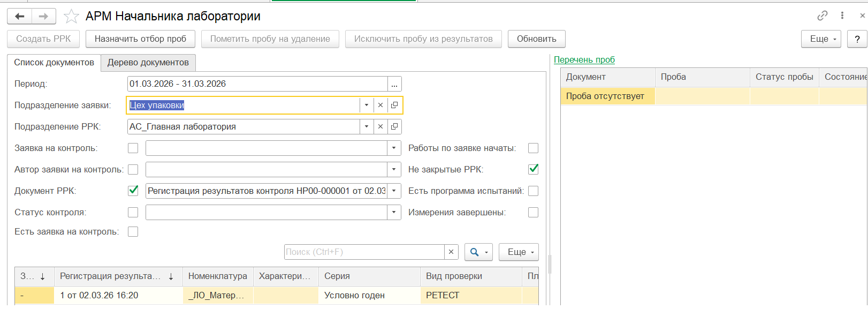Select the РЕТЕСТ cell
Screen dimensions: 868x309
tap(471, 296)
